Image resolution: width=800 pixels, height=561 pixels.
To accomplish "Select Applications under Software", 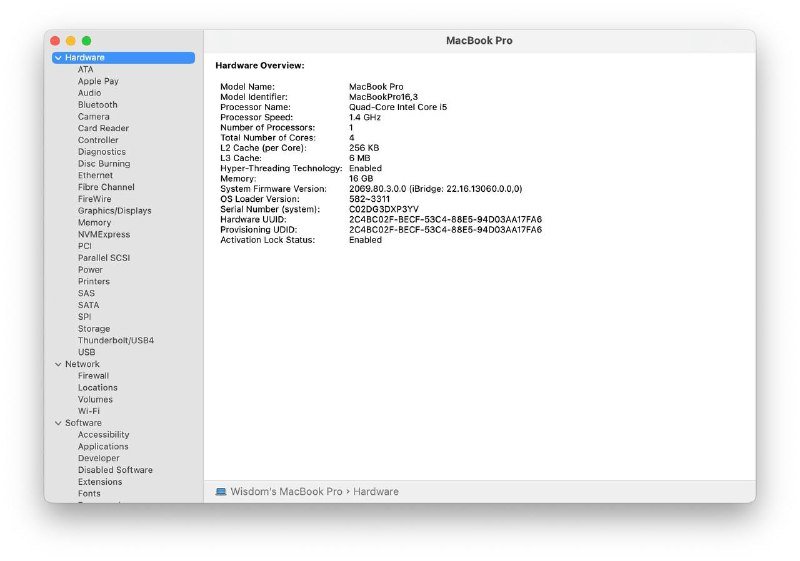I will (x=103, y=446).
